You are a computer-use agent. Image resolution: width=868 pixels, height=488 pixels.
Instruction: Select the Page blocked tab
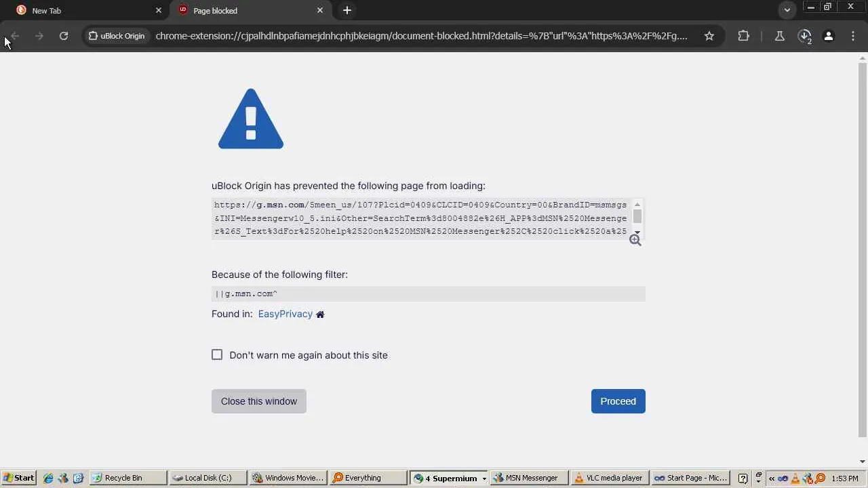(250, 10)
